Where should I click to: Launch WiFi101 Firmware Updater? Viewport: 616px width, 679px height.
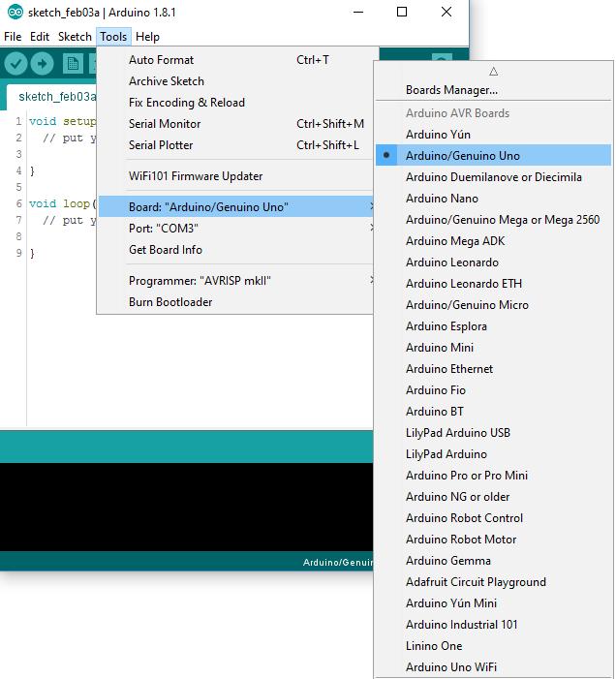click(x=236, y=176)
